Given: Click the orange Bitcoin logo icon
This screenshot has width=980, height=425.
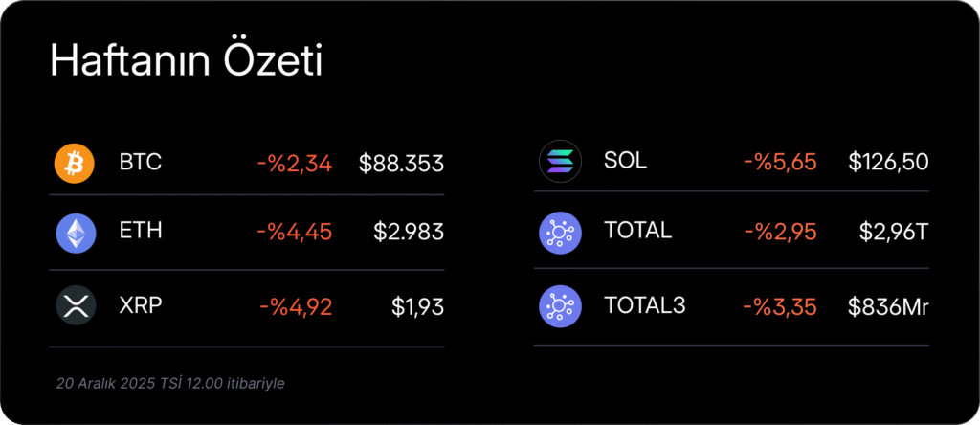Looking at the screenshot, I should coord(75,163).
